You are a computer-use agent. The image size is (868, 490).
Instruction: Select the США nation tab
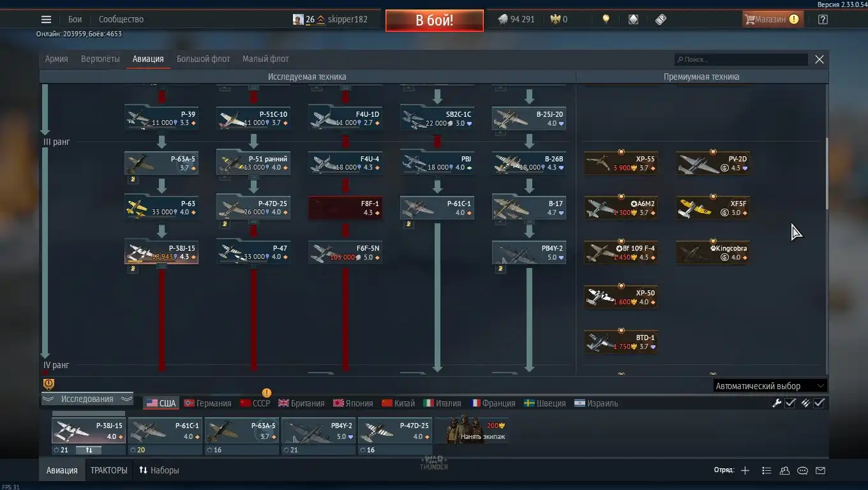[x=161, y=403]
